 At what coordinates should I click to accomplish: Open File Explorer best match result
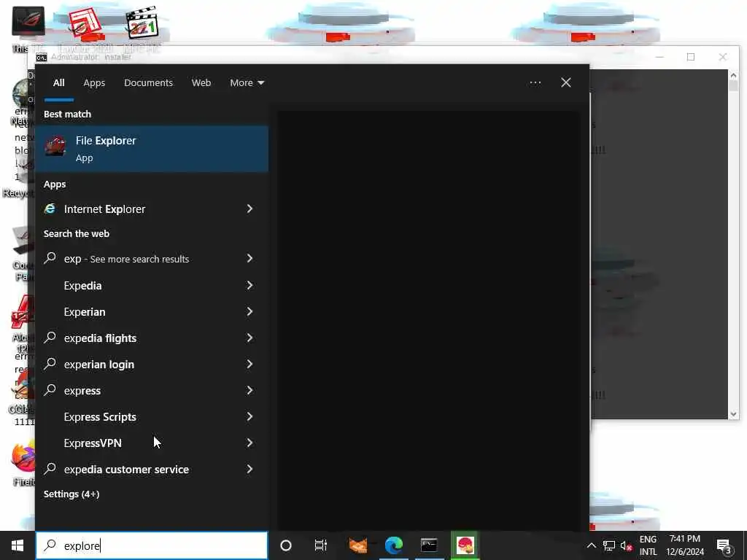click(x=152, y=149)
